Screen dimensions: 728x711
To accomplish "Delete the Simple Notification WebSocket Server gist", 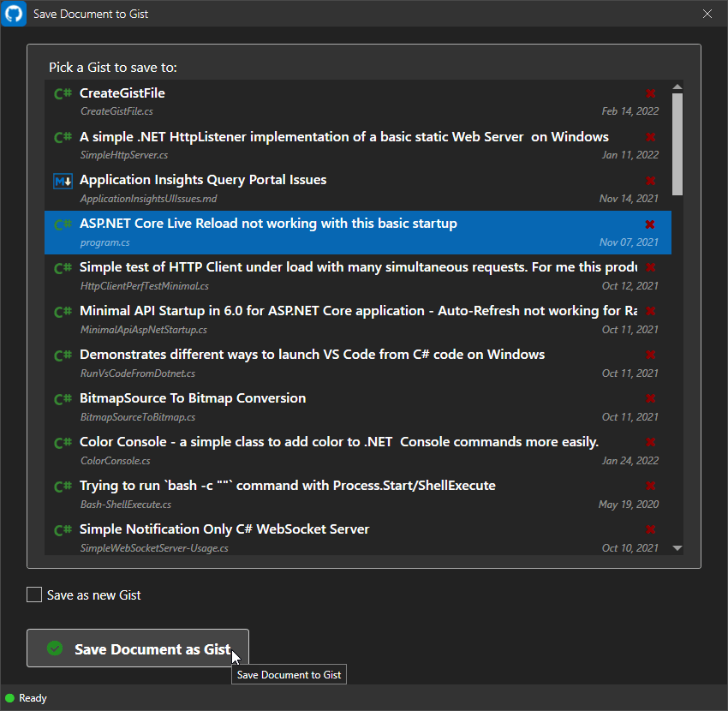I will (650, 529).
